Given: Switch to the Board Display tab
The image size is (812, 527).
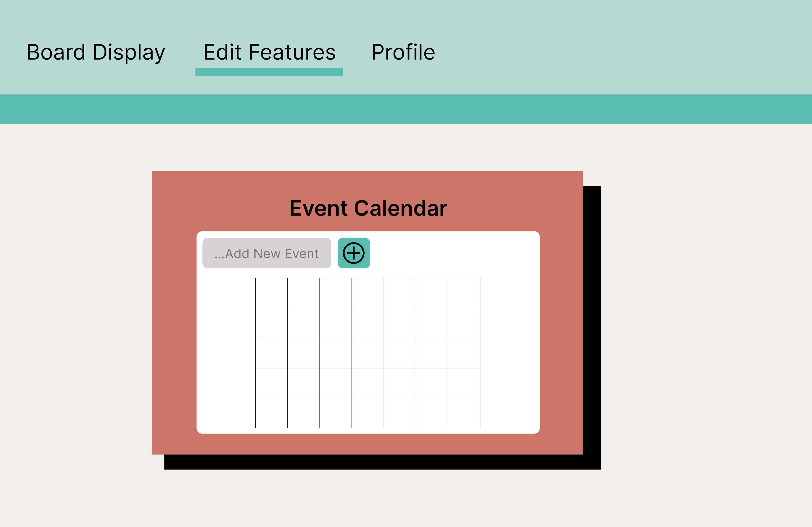Looking at the screenshot, I should pos(96,52).
